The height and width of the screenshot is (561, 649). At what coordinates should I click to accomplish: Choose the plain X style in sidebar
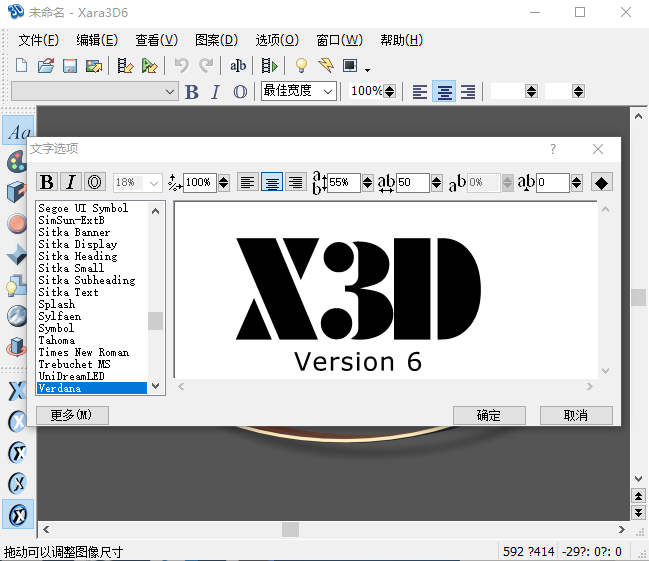(x=17, y=390)
